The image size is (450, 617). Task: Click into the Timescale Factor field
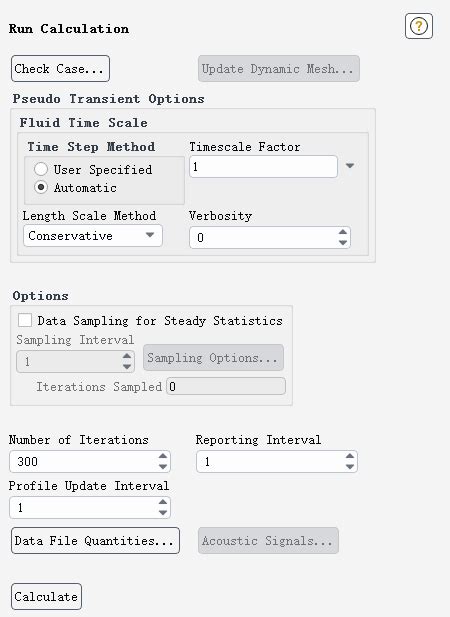click(263, 166)
